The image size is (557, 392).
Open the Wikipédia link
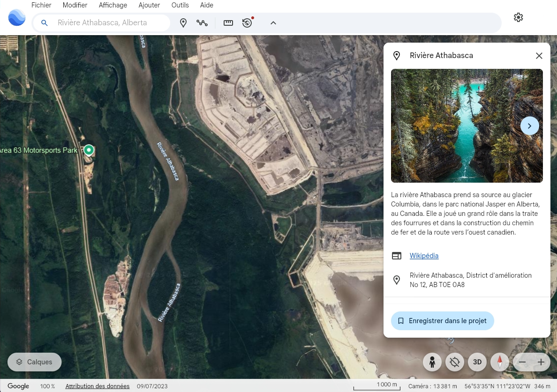(424, 256)
